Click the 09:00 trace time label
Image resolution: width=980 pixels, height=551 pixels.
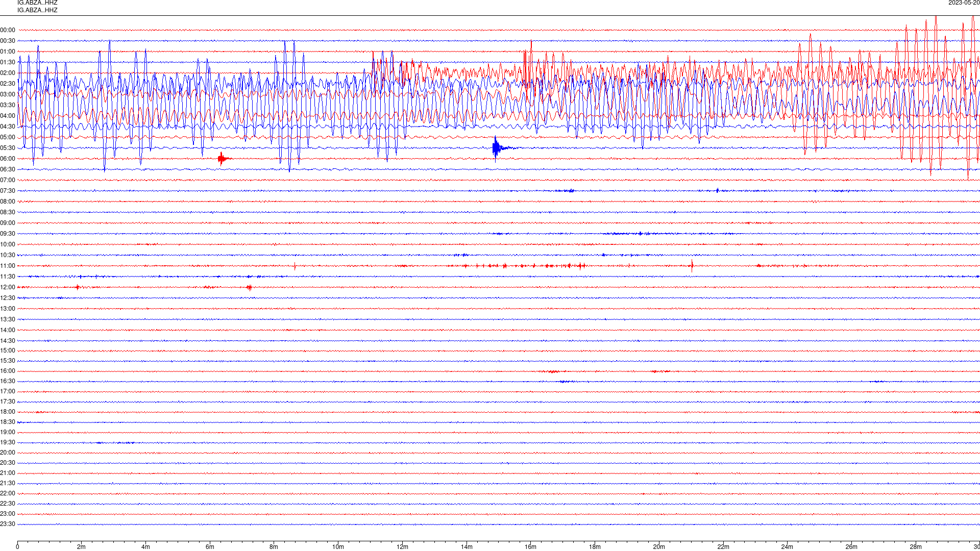pos(8,223)
